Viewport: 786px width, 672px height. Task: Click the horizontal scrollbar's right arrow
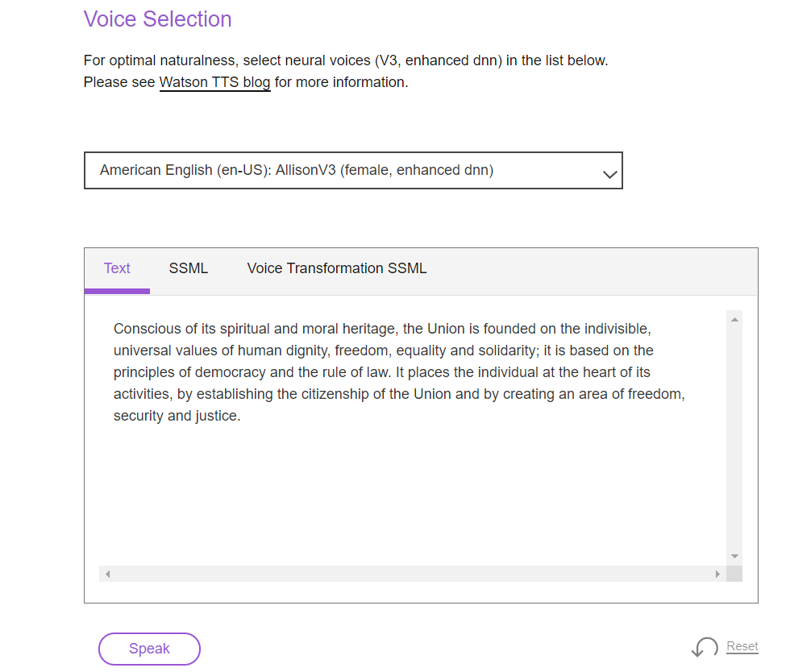point(717,574)
